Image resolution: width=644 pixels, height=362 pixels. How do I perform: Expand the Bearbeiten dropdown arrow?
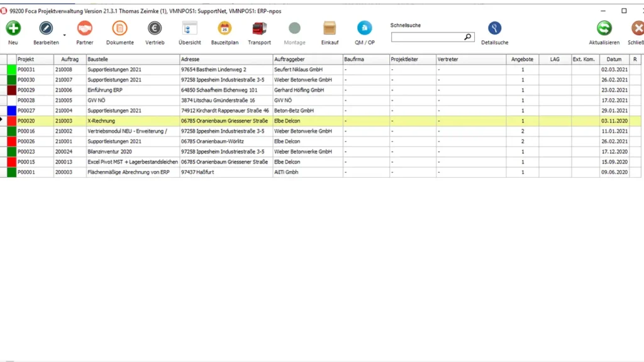pyautogui.click(x=65, y=35)
